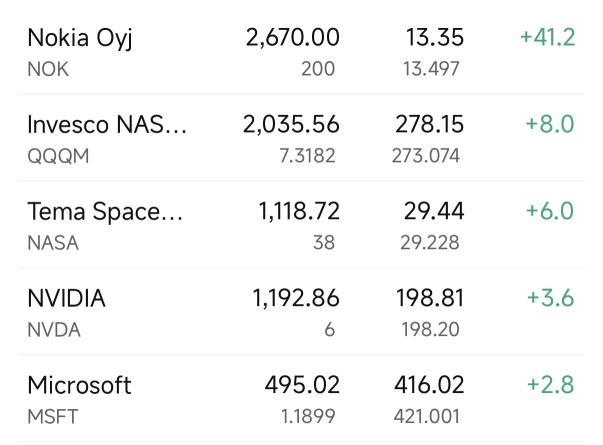Select the NOK ticker symbol
Image resolution: width=603 pixels, height=445 pixels.
click(48, 70)
